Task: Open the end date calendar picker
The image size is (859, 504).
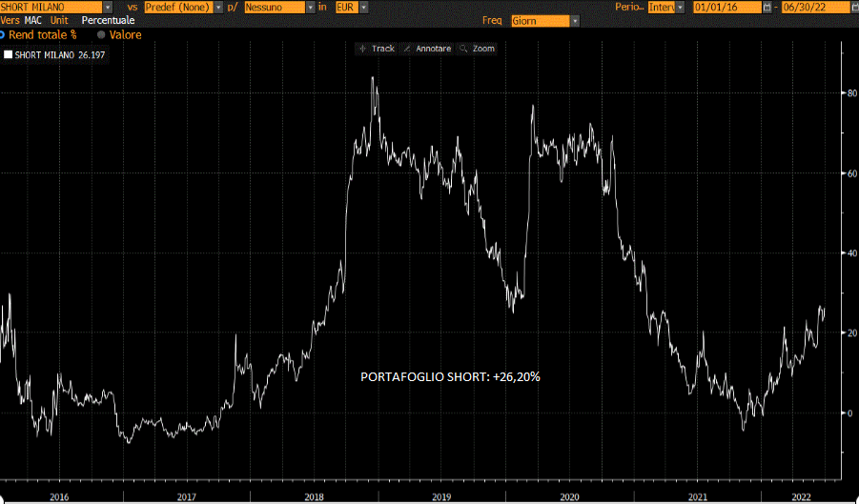Action: (853, 7)
